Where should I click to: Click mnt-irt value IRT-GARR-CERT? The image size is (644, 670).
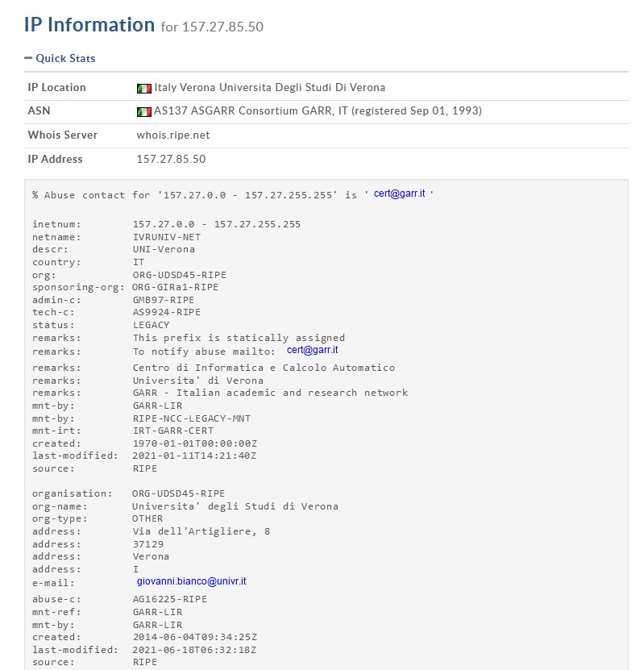[173, 431]
